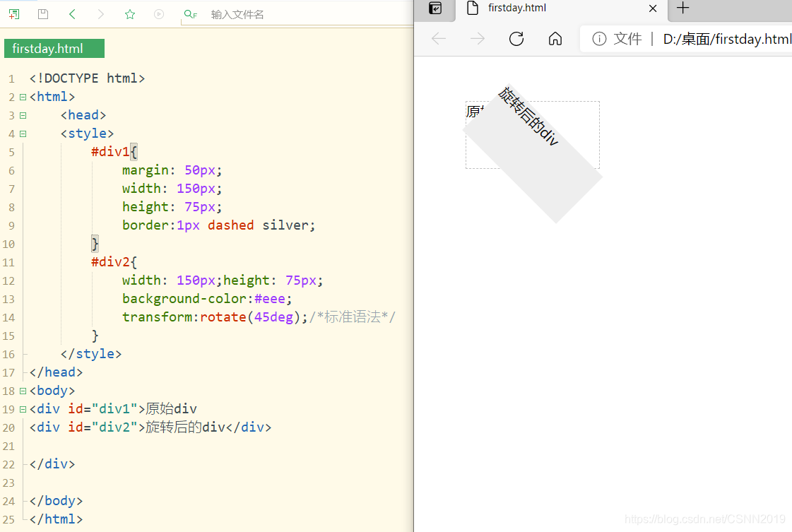This screenshot has height=532, width=792.
Task: Close the firstday.html browser tab
Action: click(x=653, y=8)
